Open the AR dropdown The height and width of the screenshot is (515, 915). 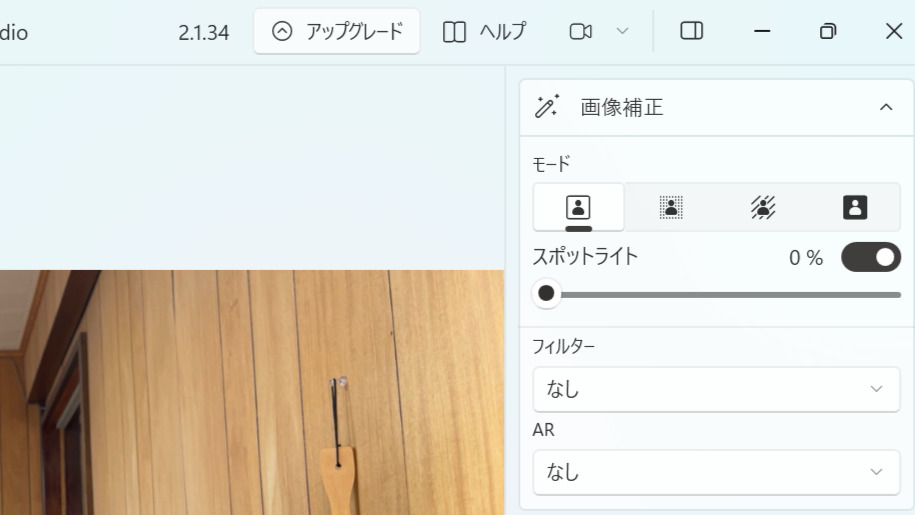(716, 472)
